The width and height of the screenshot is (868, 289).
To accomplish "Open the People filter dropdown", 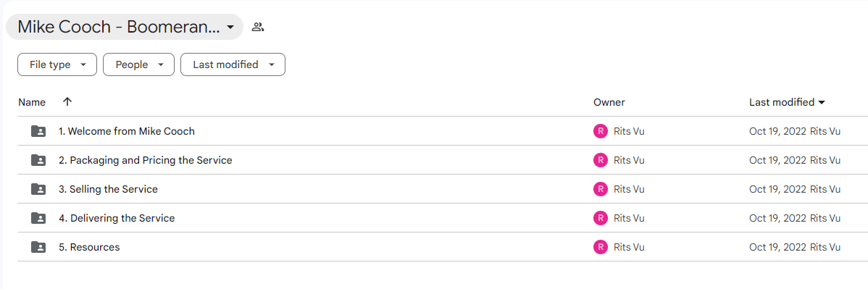I will pos(139,64).
